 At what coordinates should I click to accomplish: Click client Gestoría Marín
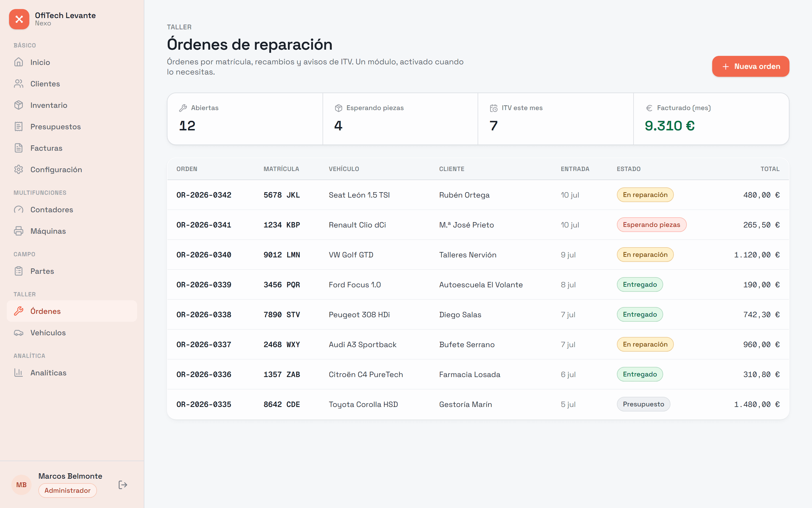pos(465,404)
